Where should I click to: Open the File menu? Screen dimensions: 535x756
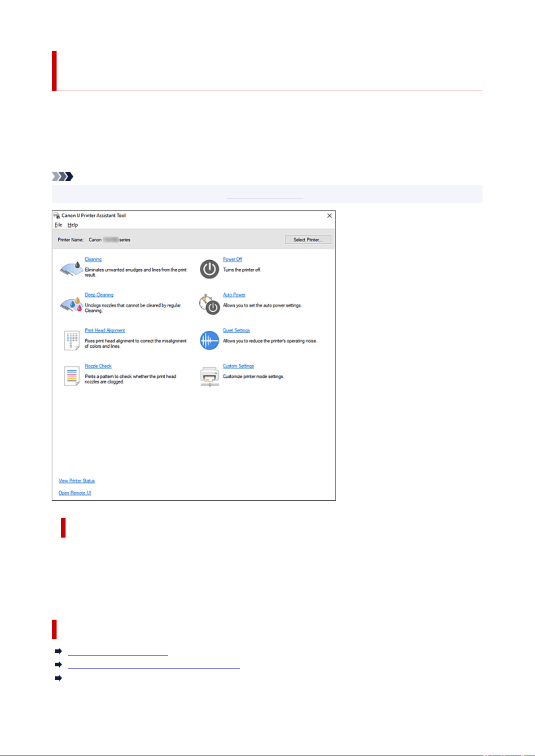(58, 225)
